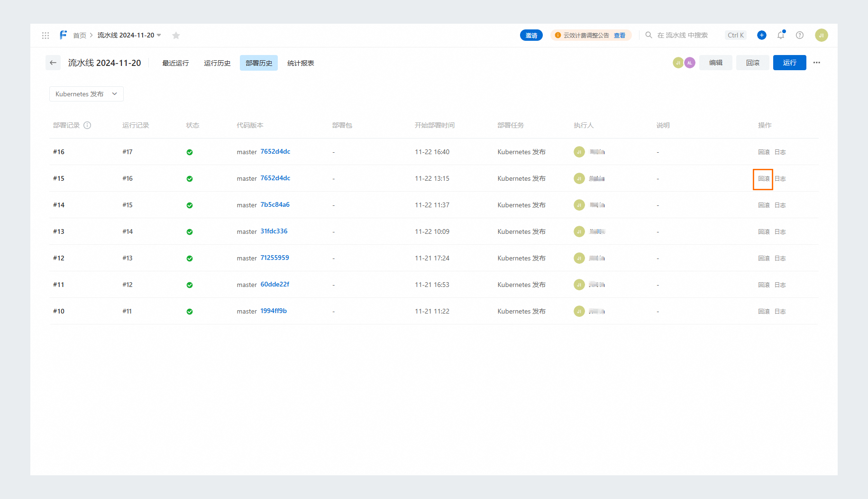Open the app grid launcher icon
Screen dimensions: 868x499
[46, 36]
